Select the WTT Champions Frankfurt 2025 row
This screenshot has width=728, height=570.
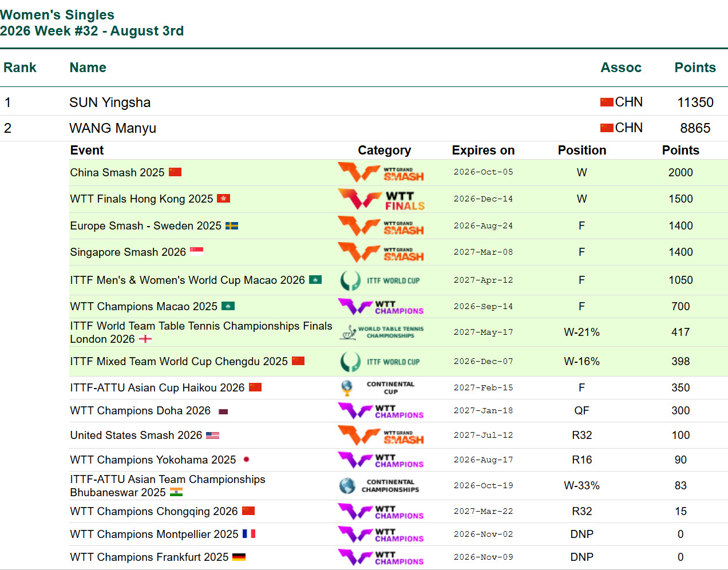click(398, 557)
